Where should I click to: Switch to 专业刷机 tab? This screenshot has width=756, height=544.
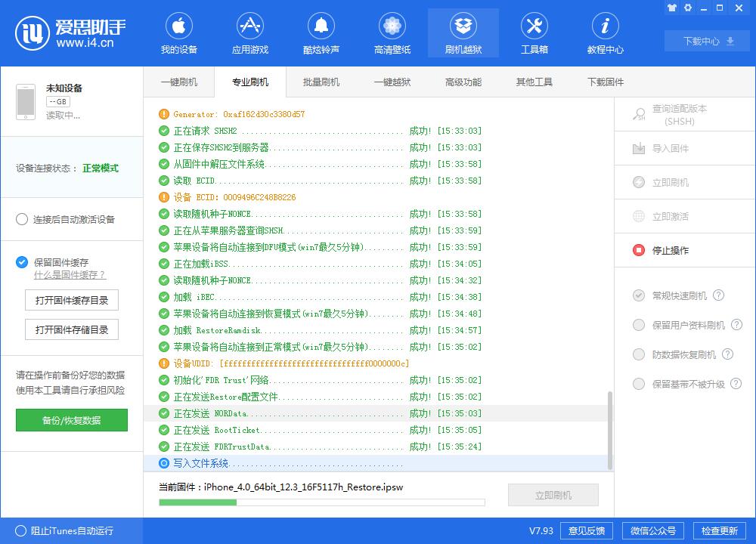click(250, 82)
